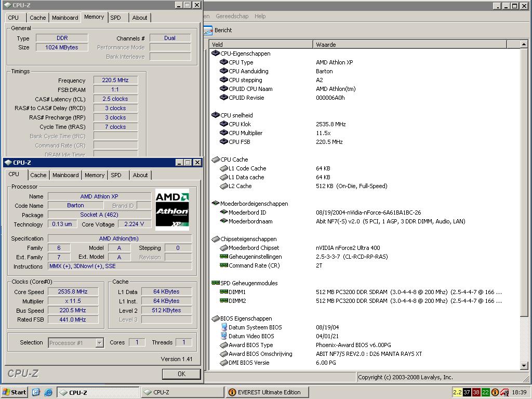Viewport: 532px width, 399px height.
Task: Click the Geheugeninstellingen memory icon
Action: pos(223,257)
